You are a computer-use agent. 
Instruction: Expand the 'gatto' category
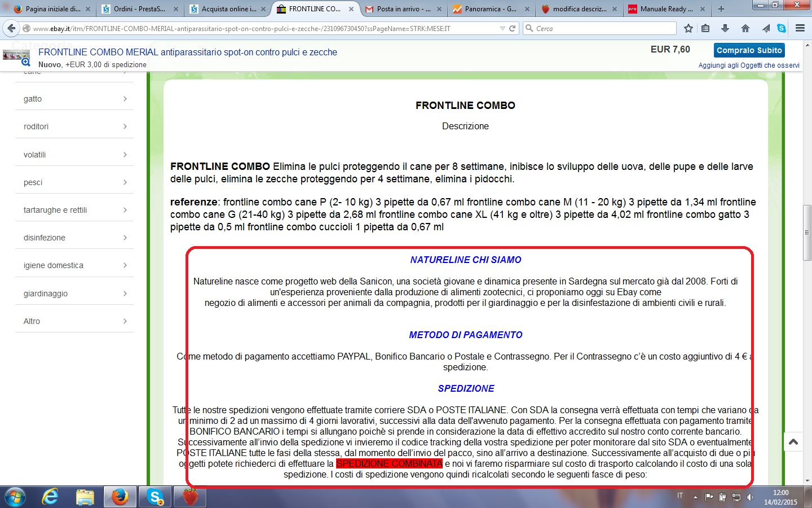pyautogui.click(x=74, y=99)
